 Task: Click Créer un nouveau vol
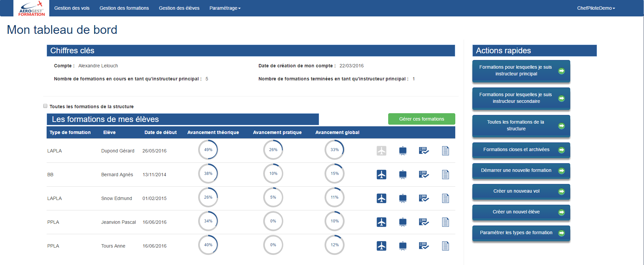[521, 191]
